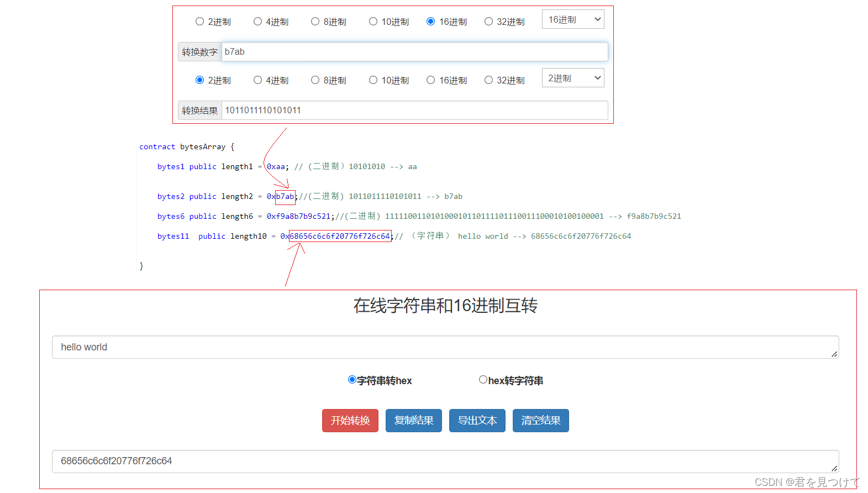Click the heading 在线字符串和16进制互转
Image resolution: width=868 pixels, height=493 pixels.
[445, 306]
